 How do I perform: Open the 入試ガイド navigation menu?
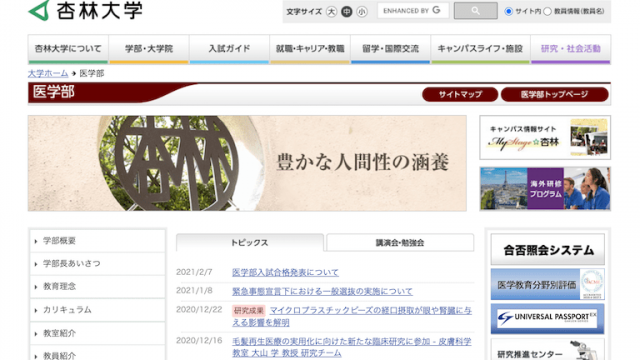coord(229,49)
